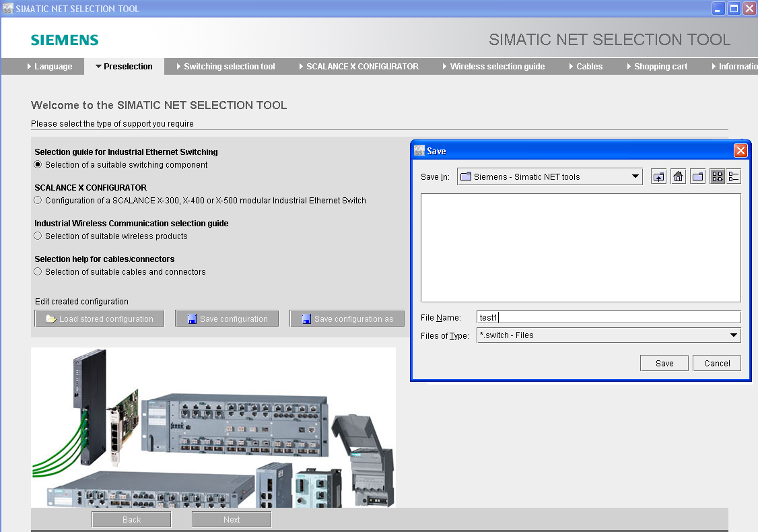The image size is (758, 532).
Task: Click the Next button
Action: tap(232, 519)
